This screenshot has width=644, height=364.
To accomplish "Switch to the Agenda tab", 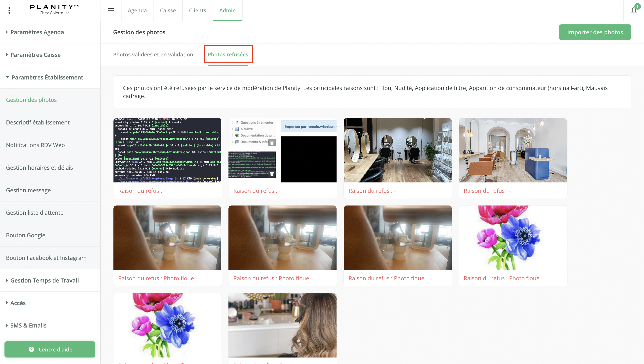I will (137, 10).
